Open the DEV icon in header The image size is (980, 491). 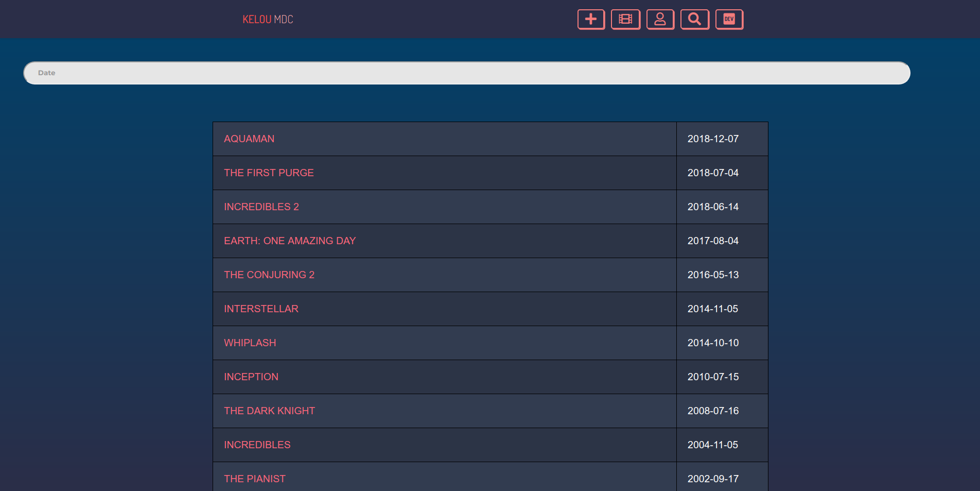click(x=729, y=20)
